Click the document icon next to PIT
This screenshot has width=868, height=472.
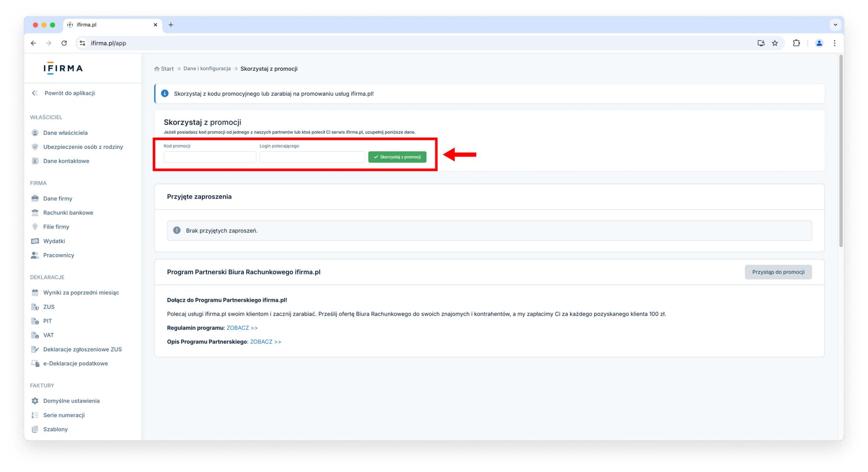pyautogui.click(x=35, y=321)
